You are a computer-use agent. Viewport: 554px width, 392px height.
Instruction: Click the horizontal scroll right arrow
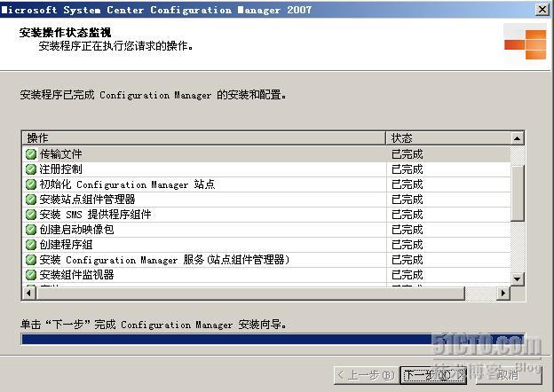pos(503,293)
